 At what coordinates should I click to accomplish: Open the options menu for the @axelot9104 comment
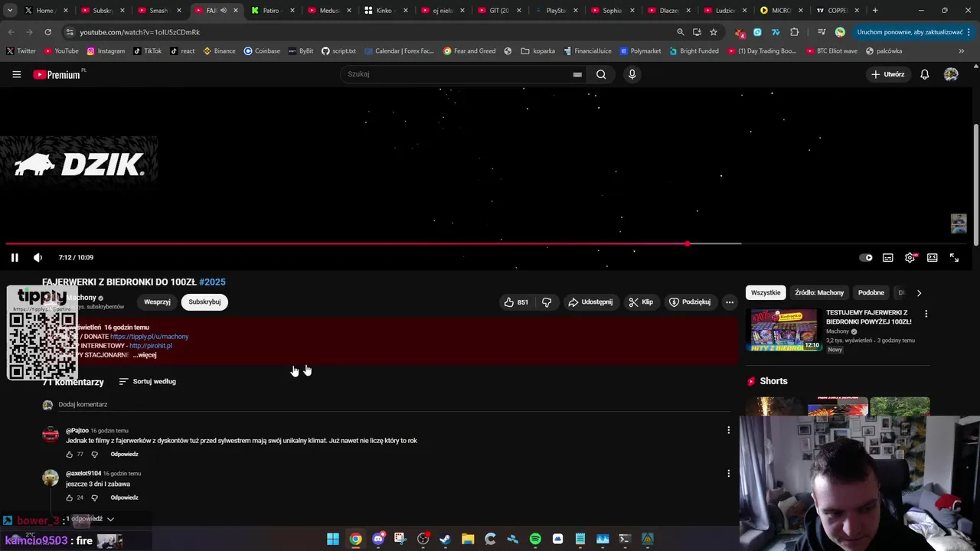[x=728, y=473]
